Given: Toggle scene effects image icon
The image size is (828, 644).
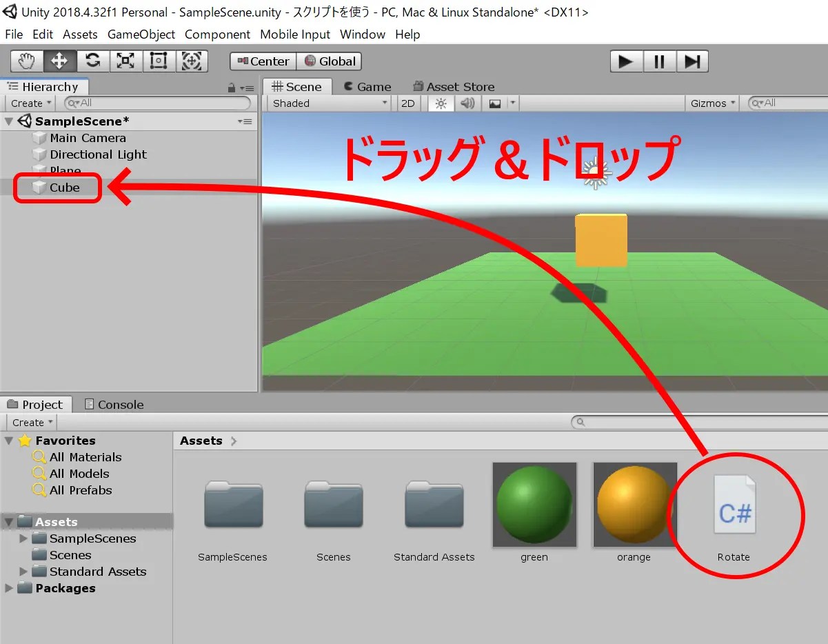Looking at the screenshot, I should pos(494,103).
